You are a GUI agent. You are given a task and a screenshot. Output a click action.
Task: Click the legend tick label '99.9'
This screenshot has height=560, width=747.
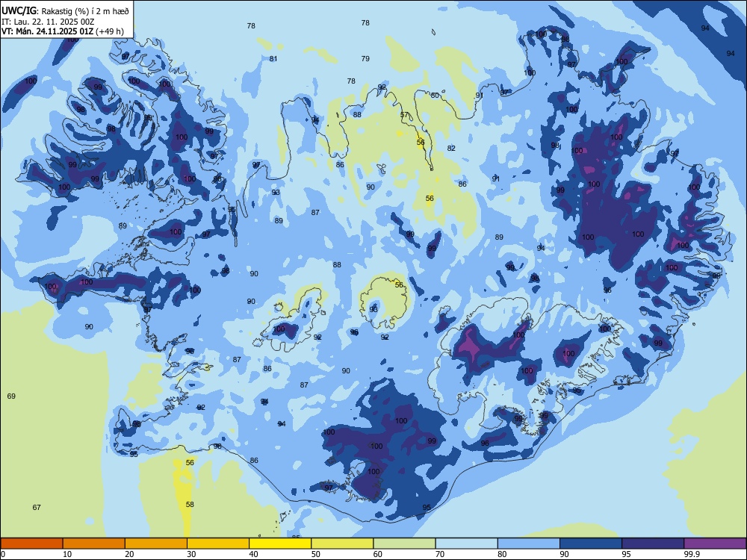(691, 554)
